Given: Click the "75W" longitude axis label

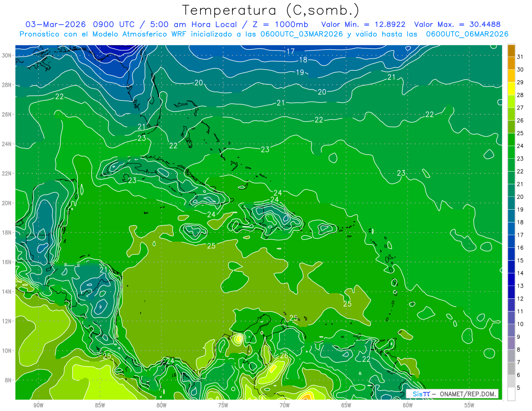Looking at the screenshot, I should [223, 405].
